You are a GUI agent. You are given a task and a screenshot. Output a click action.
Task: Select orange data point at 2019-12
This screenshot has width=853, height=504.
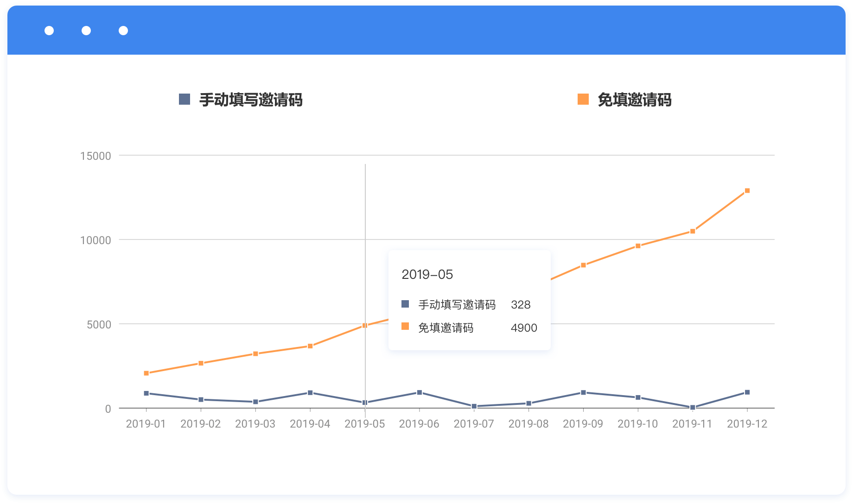pyautogui.click(x=747, y=190)
